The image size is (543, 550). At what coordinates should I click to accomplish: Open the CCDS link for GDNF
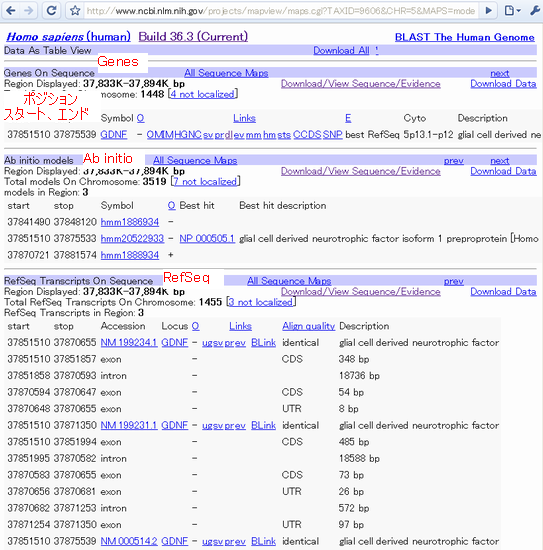pyautogui.click(x=307, y=135)
